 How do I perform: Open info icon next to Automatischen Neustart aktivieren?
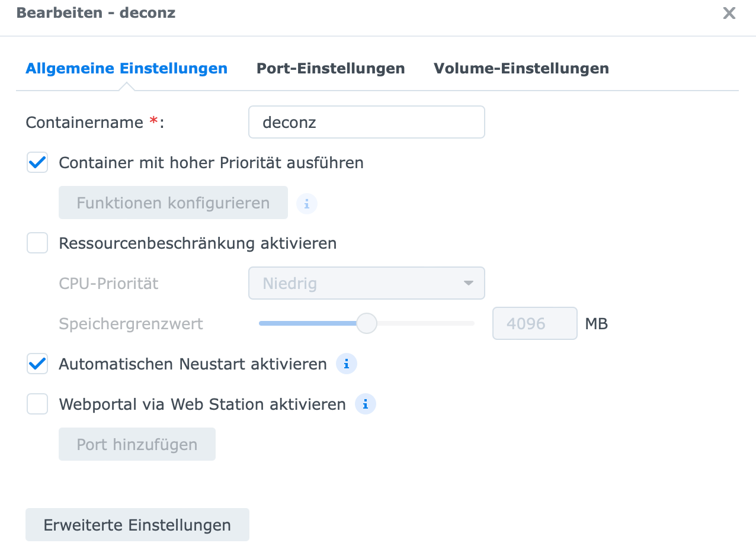[x=347, y=364]
